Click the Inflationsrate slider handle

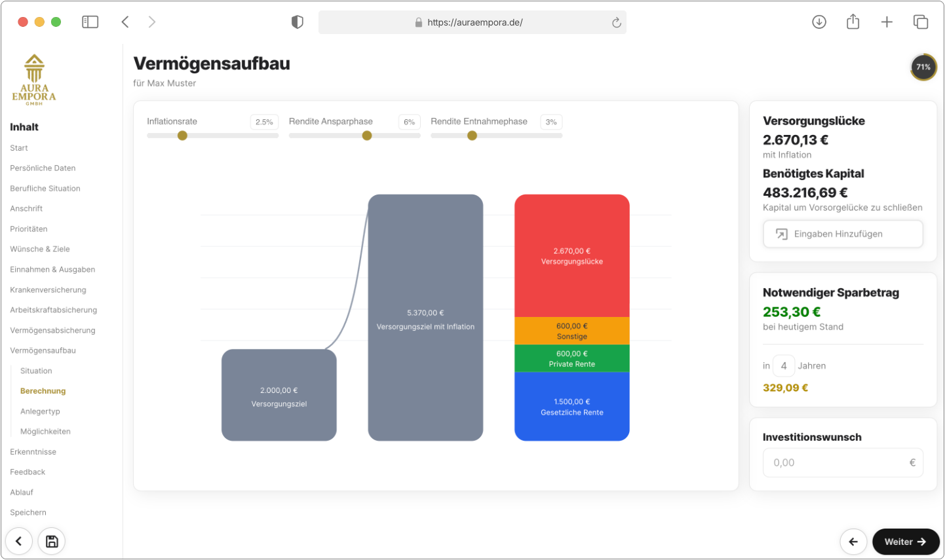point(182,136)
